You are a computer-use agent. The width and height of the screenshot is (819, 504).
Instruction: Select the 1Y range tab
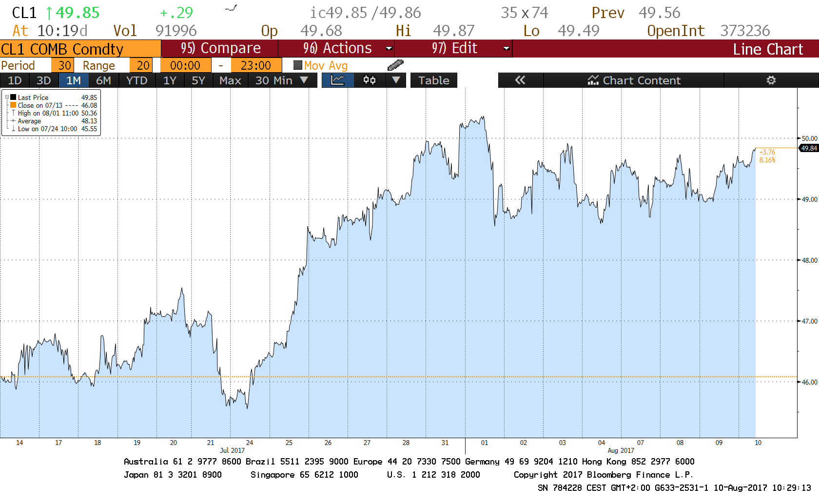click(x=170, y=80)
